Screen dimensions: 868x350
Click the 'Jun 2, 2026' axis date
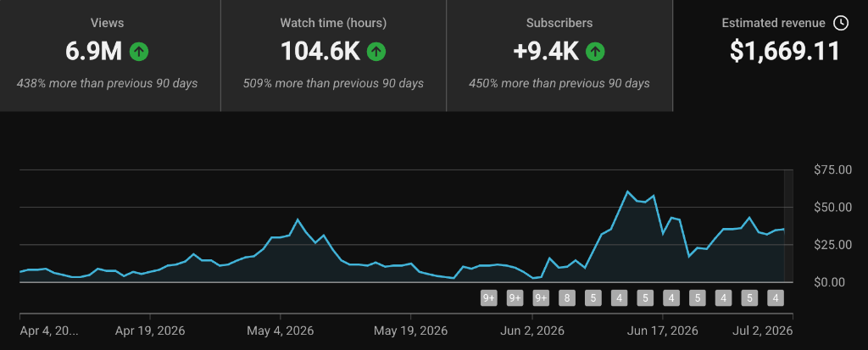tap(532, 331)
